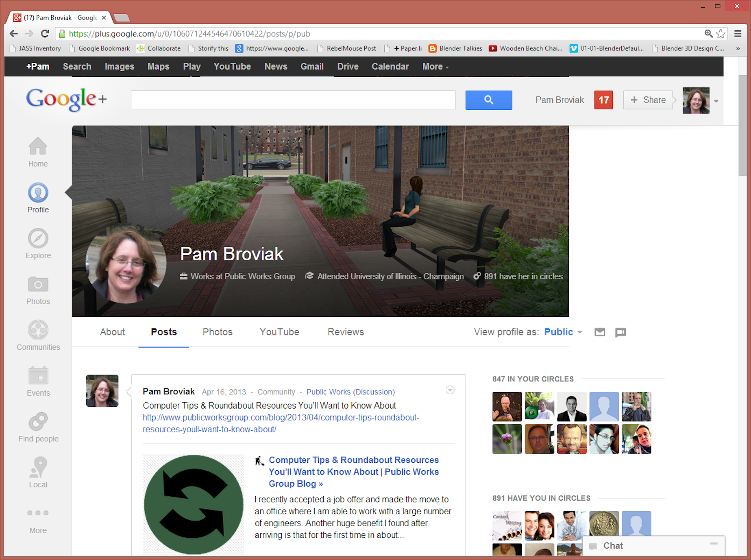751x560 pixels.
Task: Open Gmail in the Google bar
Action: click(x=312, y=67)
